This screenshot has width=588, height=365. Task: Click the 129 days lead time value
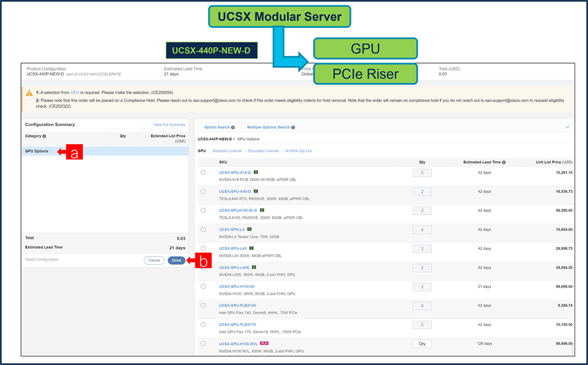point(485,343)
